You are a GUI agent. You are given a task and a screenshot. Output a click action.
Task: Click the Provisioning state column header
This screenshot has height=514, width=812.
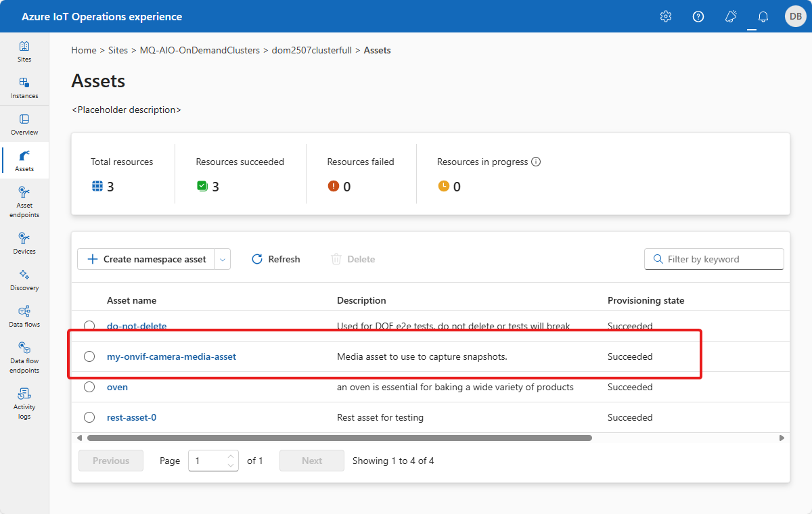point(646,300)
